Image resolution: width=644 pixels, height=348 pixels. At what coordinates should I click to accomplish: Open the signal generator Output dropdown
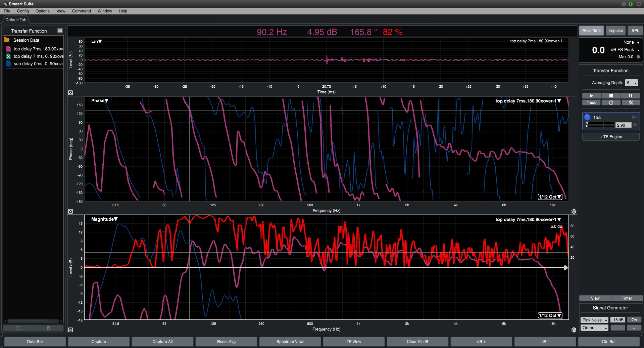pos(594,328)
